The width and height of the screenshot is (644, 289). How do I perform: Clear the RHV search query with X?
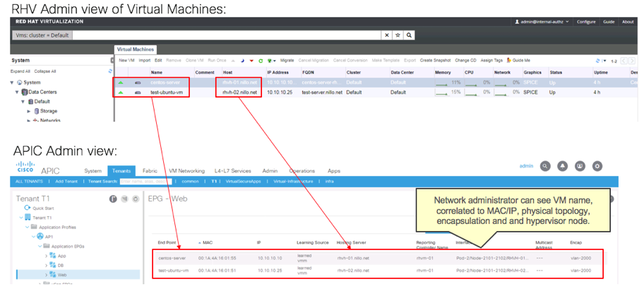(x=387, y=35)
